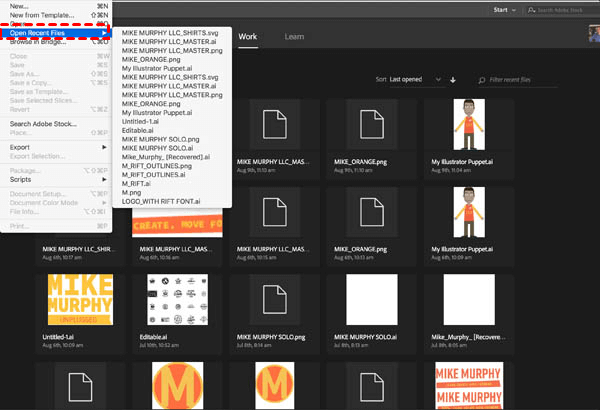Switch to the Learn tab
Screen dimensions: 600x410
point(295,36)
